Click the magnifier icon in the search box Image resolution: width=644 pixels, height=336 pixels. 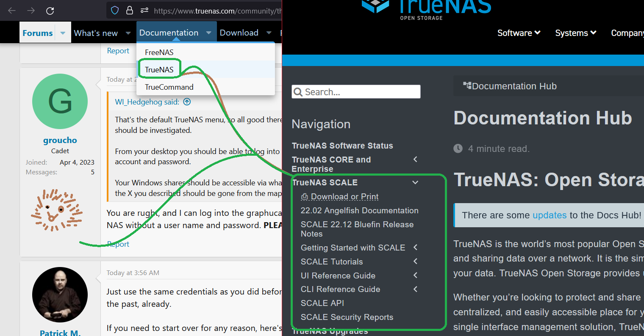(x=298, y=92)
